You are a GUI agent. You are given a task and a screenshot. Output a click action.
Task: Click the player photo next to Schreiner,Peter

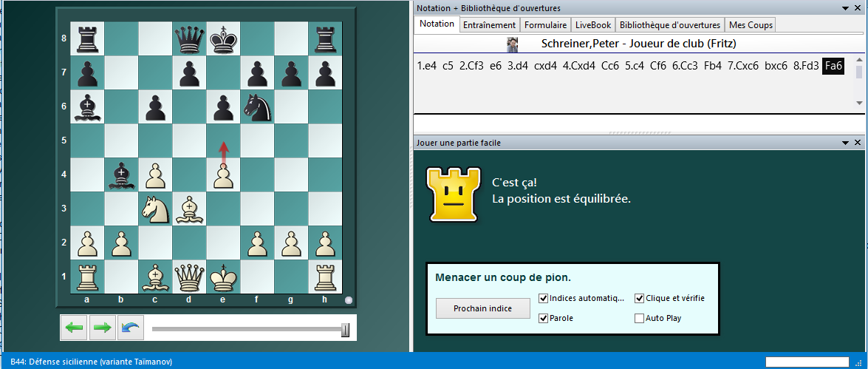(x=512, y=44)
